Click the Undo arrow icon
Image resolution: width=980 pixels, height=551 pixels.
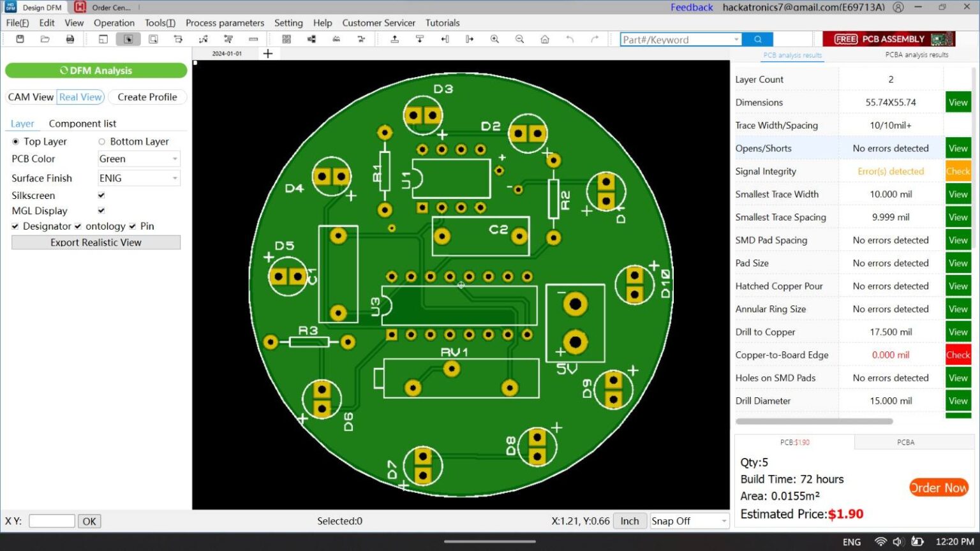tap(569, 39)
